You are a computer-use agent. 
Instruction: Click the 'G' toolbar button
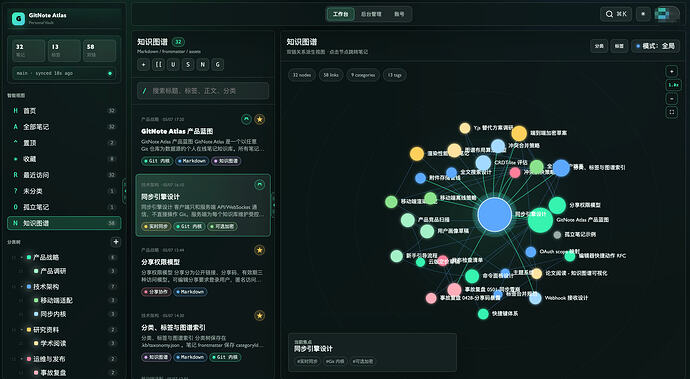tap(218, 65)
